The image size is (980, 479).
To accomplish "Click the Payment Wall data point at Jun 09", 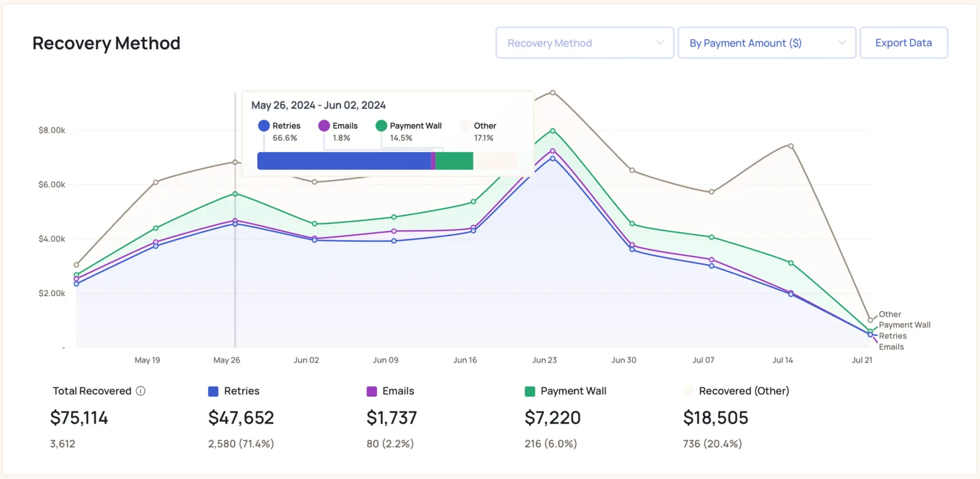I will click(x=394, y=217).
